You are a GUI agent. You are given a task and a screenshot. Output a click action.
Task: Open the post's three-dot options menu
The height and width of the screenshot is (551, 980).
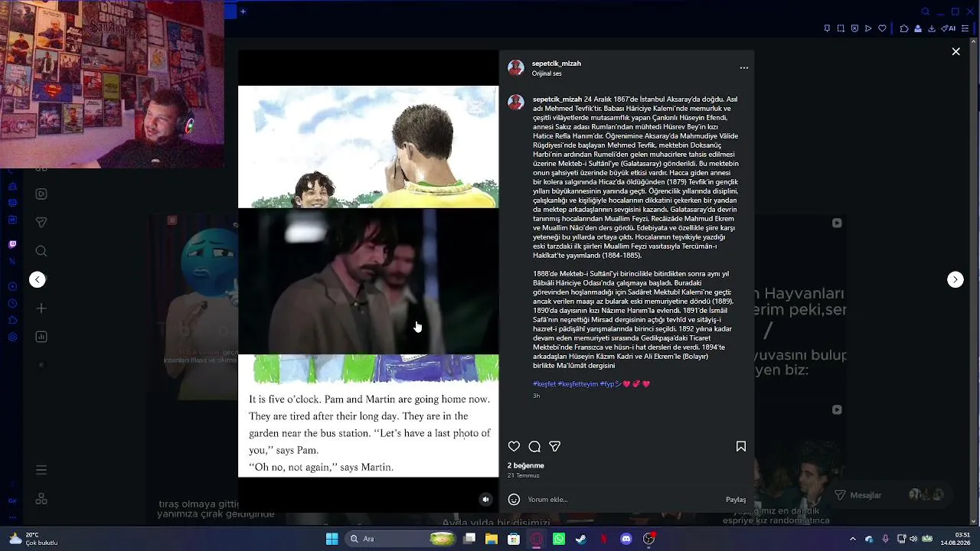click(743, 67)
